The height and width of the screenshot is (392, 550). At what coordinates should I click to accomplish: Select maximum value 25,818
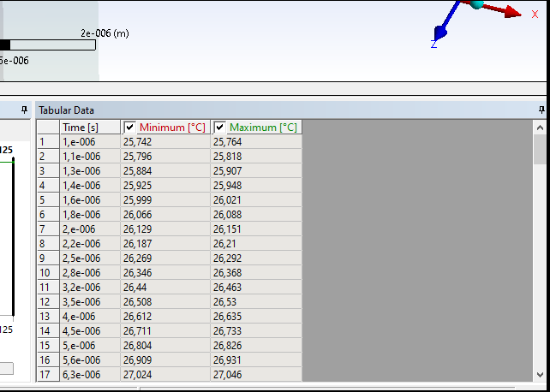tap(256, 157)
